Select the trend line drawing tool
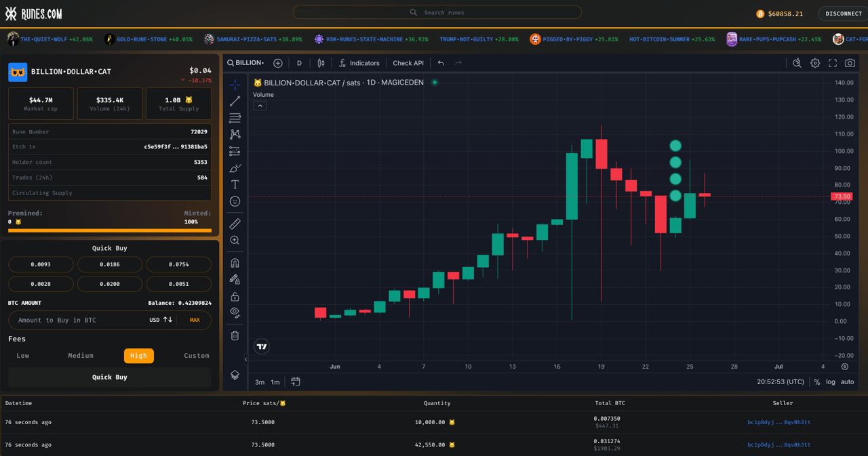The width and height of the screenshot is (868, 456). pos(235,101)
